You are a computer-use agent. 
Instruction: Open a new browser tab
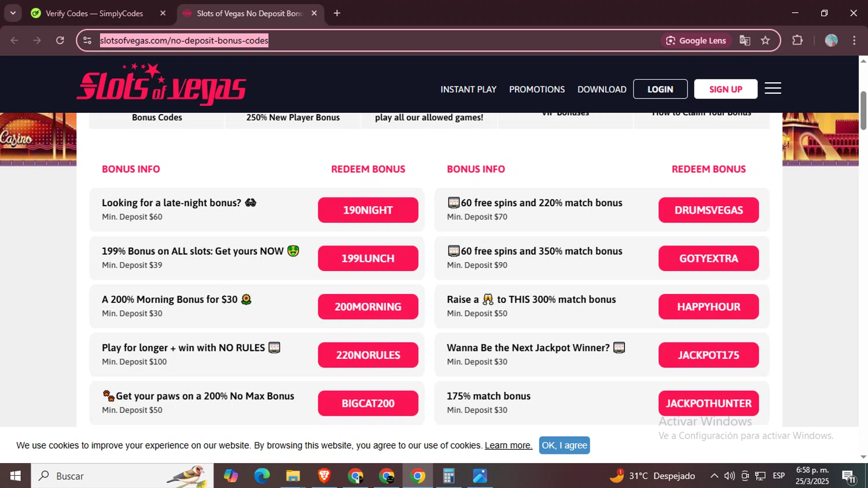pos(337,13)
